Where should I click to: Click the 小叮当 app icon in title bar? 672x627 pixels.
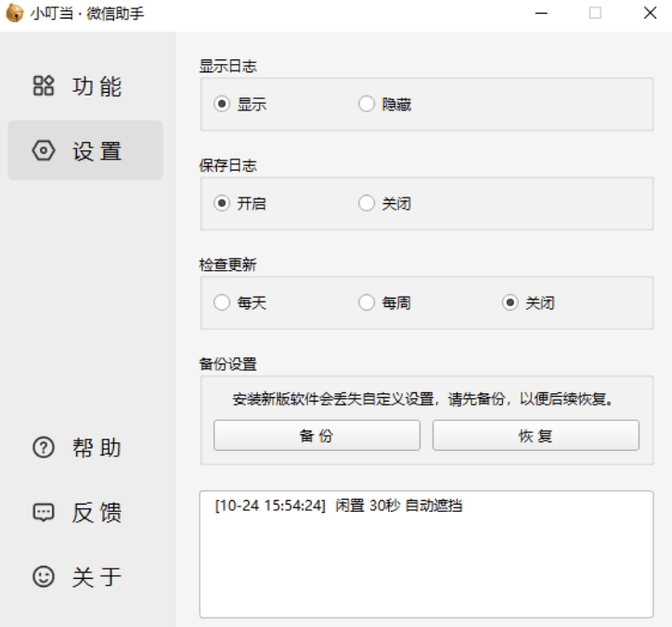click(14, 13)
